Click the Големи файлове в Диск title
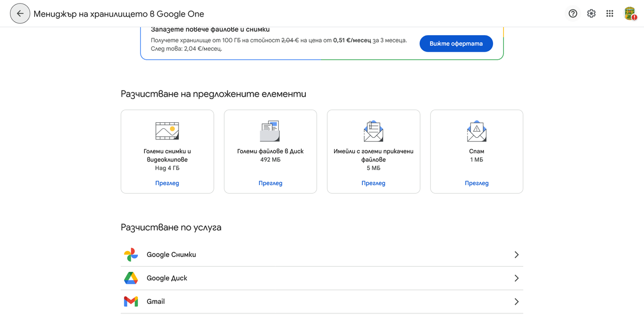 270,151
